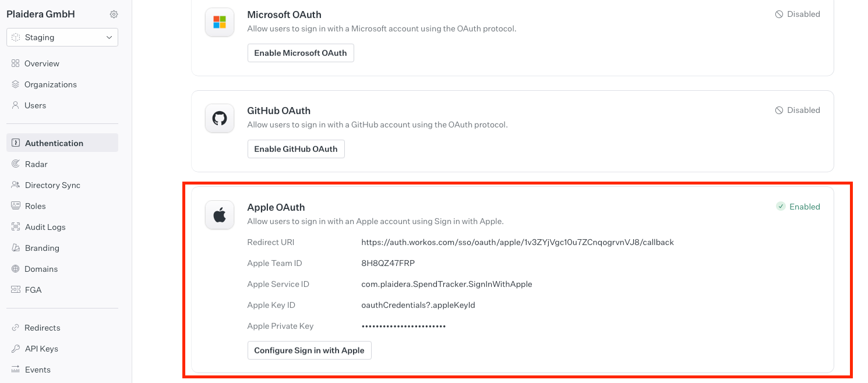
Task: Click the FGA icon in sidebar
Action: [x=16, y=290]
